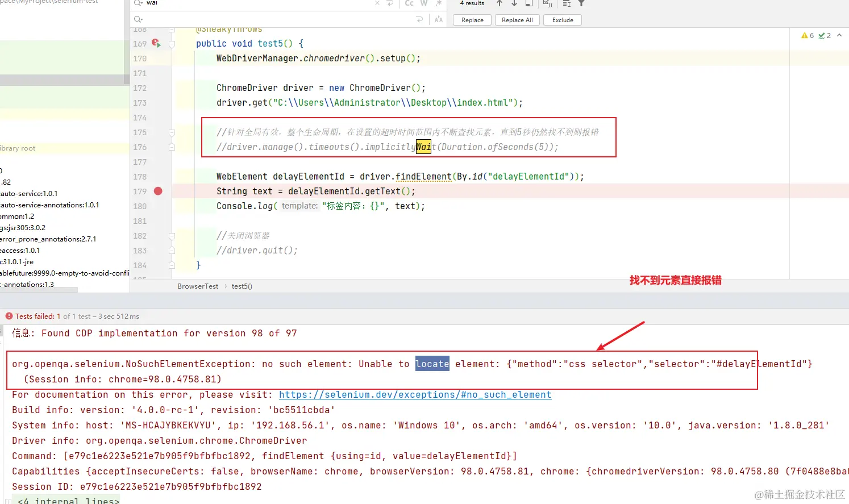Viewport: 849px width, 504px height.
Task: Expand the 4 internal lines in console
Action: coord(8,501)
